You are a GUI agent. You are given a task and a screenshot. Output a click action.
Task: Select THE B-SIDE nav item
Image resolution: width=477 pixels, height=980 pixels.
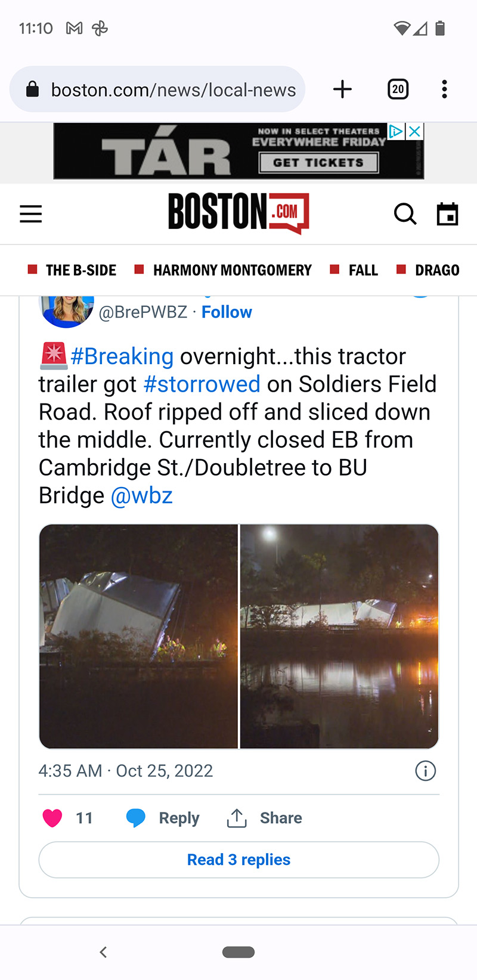point(80,270)
